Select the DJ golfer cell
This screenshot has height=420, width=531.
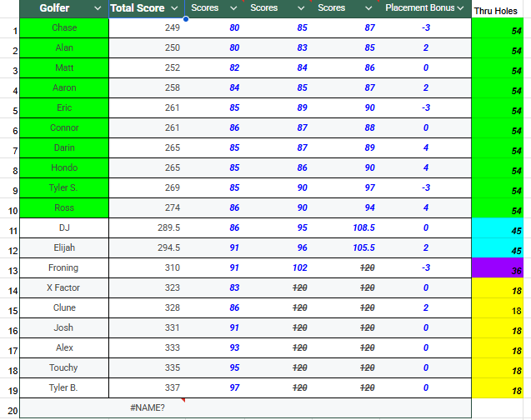(x=64, y=227)
